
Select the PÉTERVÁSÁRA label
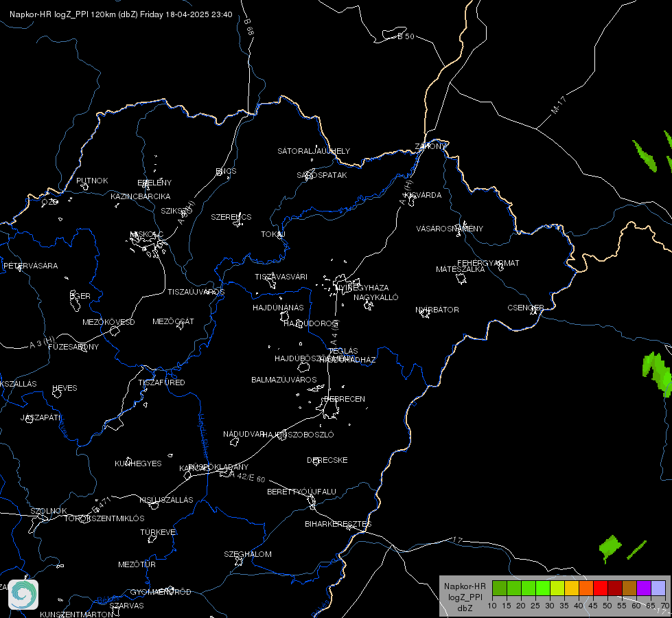pyautogui.click(x=30, y=266)
